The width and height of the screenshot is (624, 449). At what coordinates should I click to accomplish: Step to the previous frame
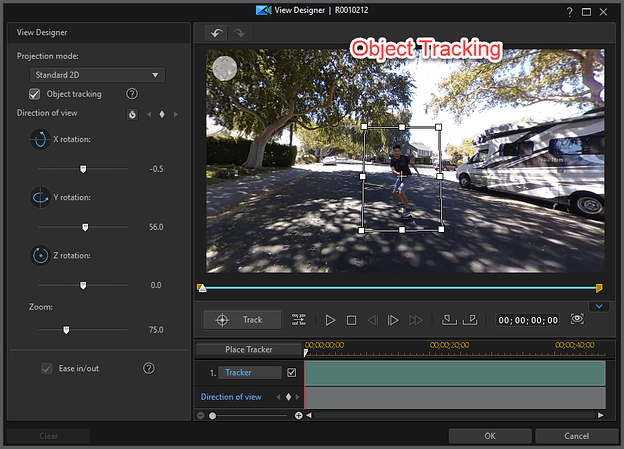pos(372,320)
